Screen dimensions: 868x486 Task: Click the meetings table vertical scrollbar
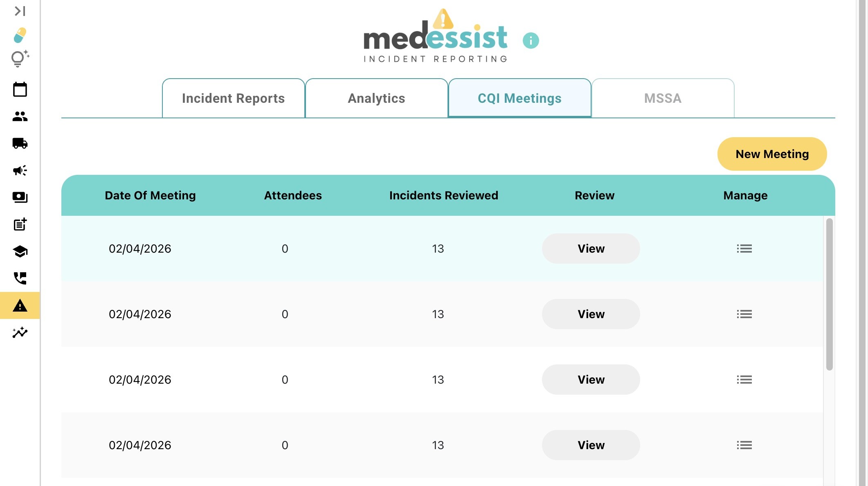click(829, 294)
